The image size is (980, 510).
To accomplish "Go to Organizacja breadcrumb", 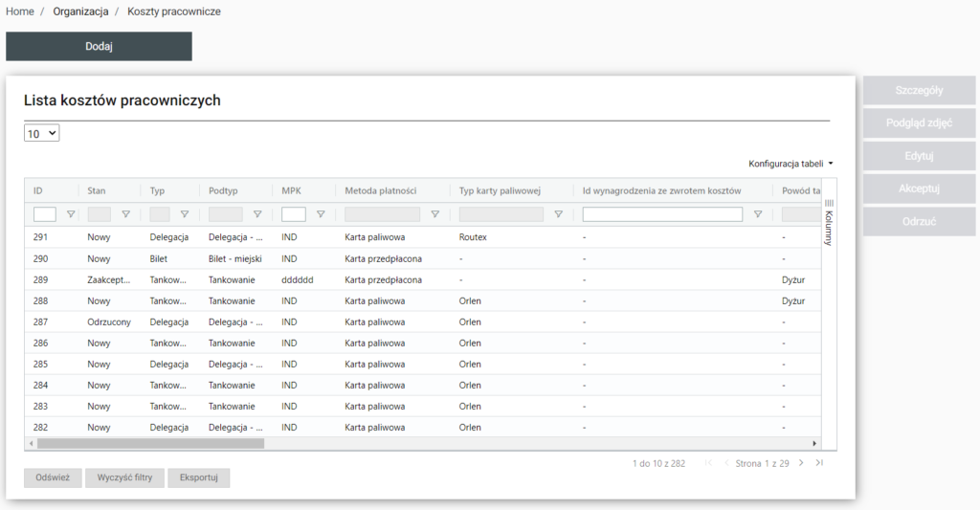I will click(x=80, y=11).
